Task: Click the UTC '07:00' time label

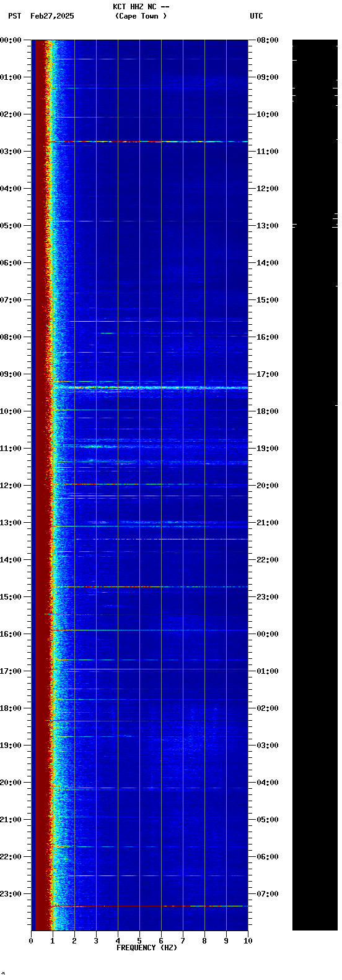Action: click(268, 894)
